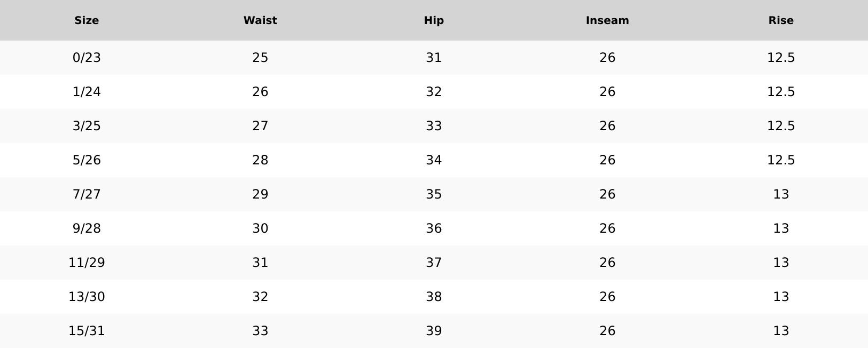
Task: Click hip value 36
Action: click(434, 228)
